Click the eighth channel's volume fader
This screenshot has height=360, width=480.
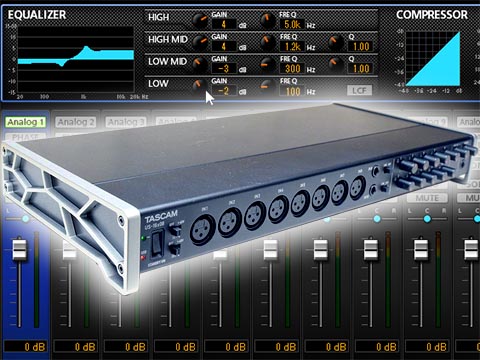(x=371, y=249)
